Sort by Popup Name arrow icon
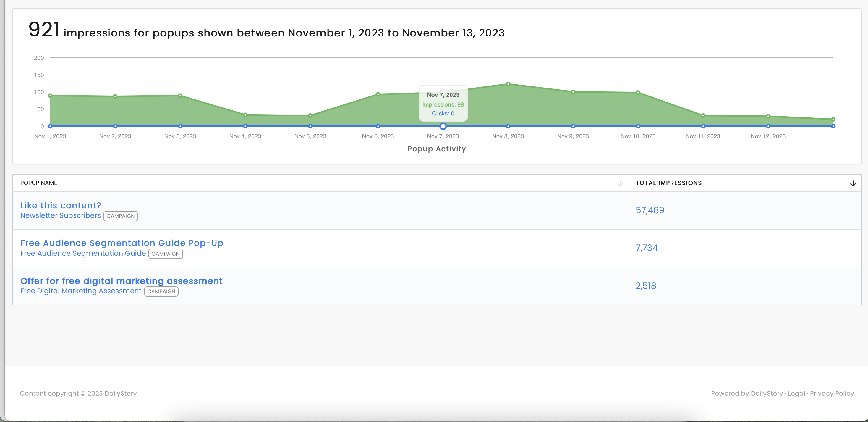The height and width of the screenshot is (422, 868). coord(620,183)
